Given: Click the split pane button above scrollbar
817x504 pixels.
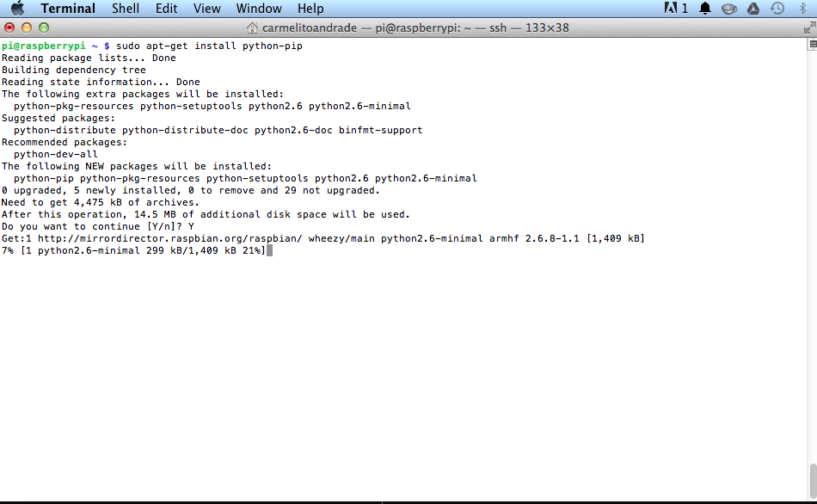Looking at the screenshot, I should (813, 45).
